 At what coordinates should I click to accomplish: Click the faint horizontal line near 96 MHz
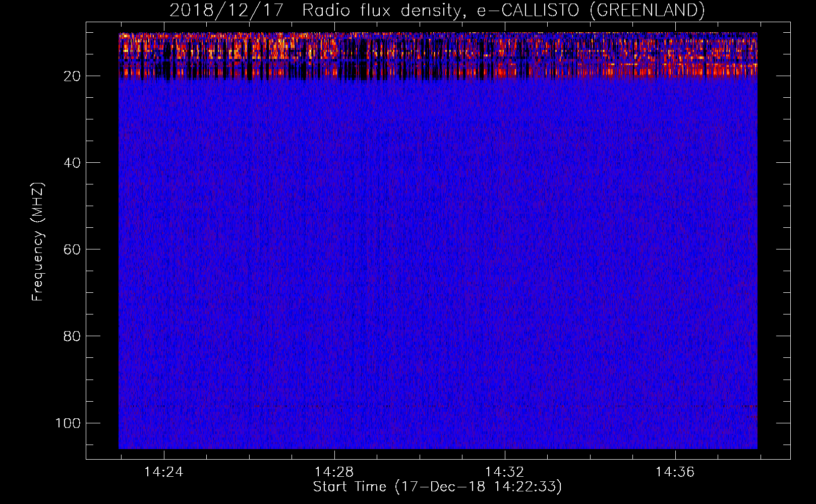(x=438, y=406)
